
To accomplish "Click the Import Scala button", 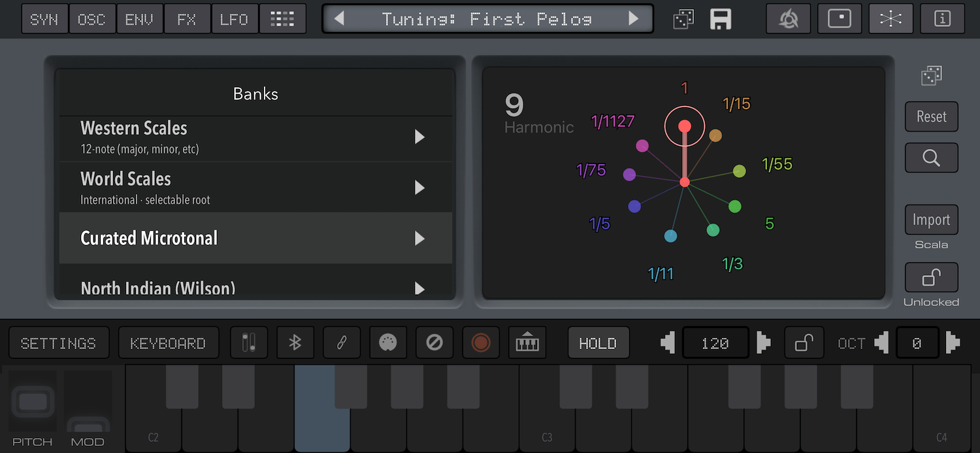I will pos(932,220).
